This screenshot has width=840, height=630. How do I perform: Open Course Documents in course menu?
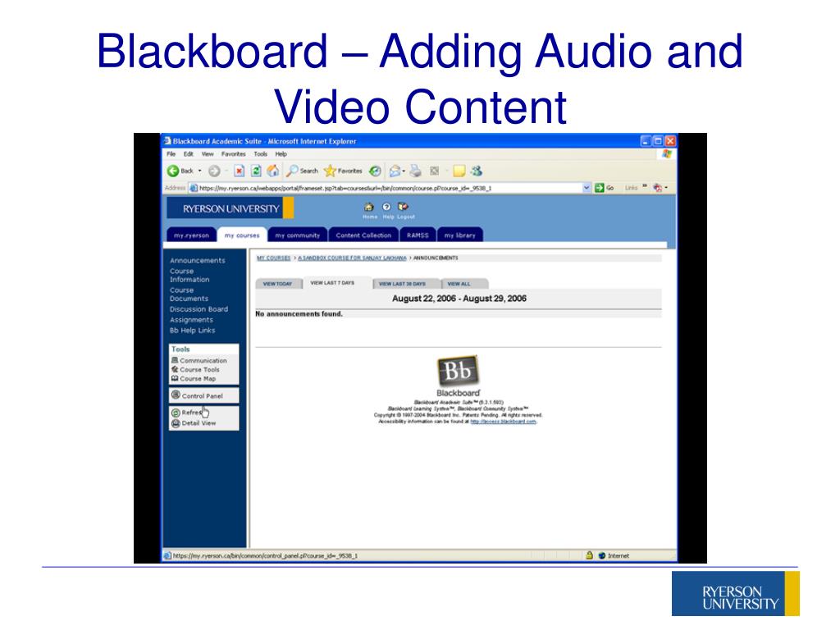(189, 294)
